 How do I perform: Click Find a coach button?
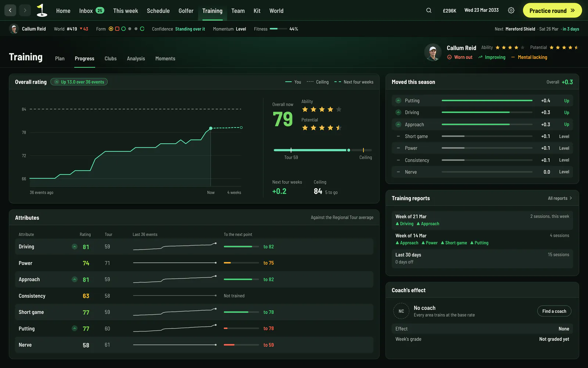click(x=554, y=311)
